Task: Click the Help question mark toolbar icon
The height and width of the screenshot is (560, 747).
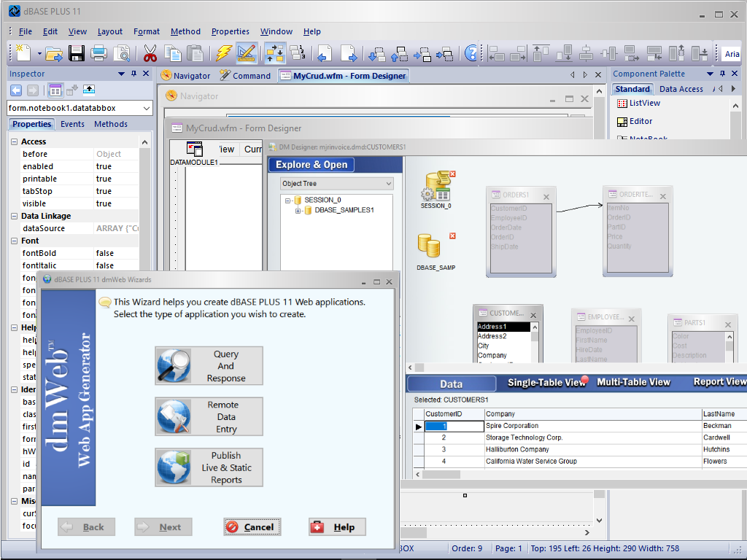Action: (x=471, y=53)
